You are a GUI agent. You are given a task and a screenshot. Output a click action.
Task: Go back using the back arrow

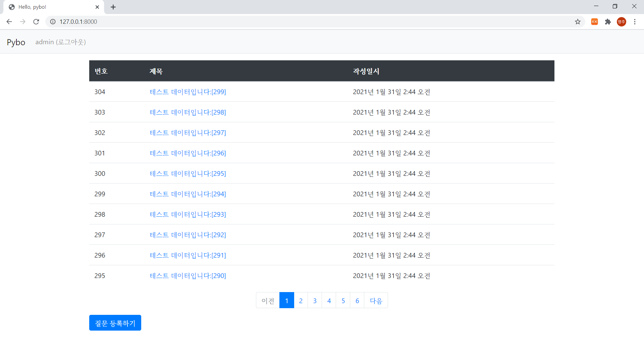pyautogui.click(x=9, y=21)
